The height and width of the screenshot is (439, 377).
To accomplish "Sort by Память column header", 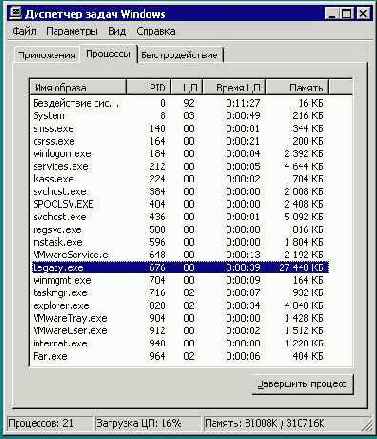I will click(297, 87).
